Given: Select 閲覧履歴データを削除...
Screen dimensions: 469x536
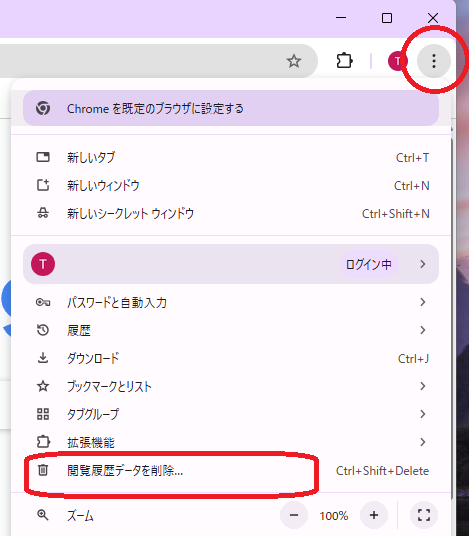Looking at the screenshot, I should 231,471.
